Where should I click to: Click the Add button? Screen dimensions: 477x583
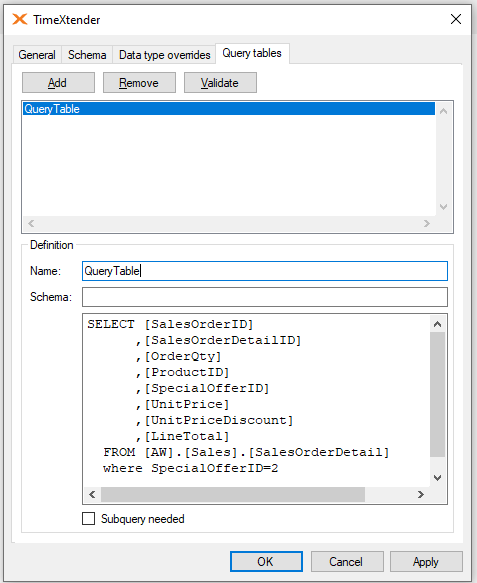click(x=58, y=83)
